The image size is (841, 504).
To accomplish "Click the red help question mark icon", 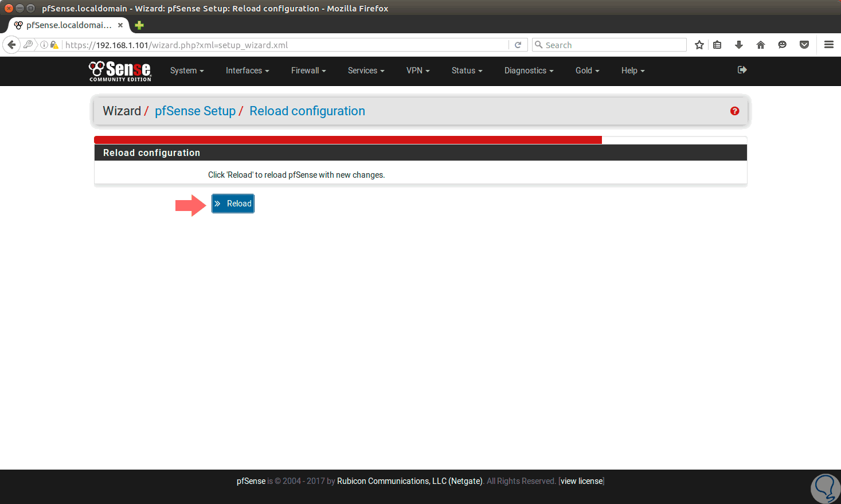I will pyautogui.click(x=734, y=111).
